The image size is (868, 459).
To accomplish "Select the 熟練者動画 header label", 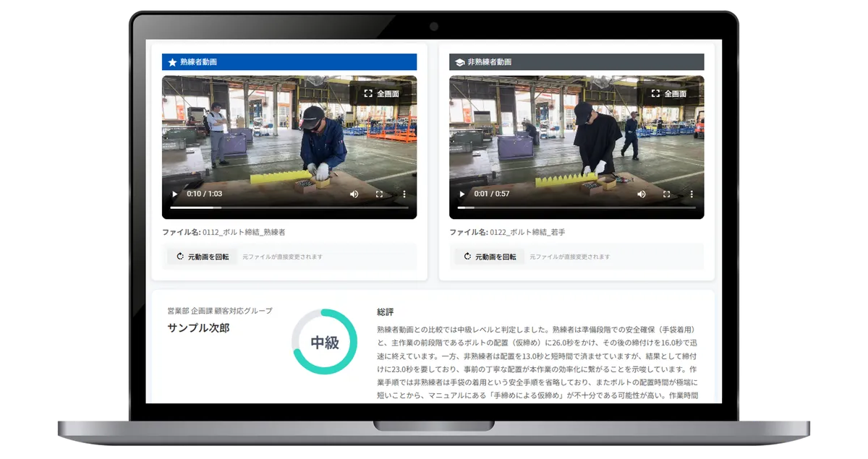I will coord(198,62).
